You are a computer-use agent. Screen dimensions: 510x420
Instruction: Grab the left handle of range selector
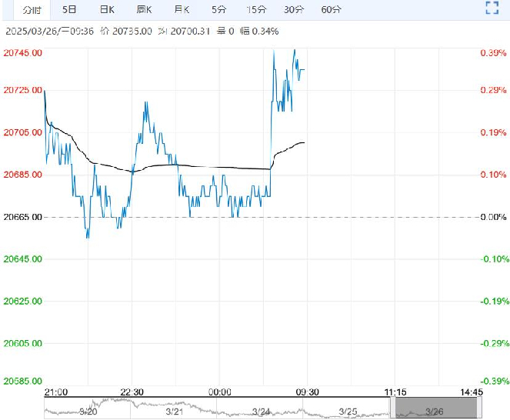point(393,408)
